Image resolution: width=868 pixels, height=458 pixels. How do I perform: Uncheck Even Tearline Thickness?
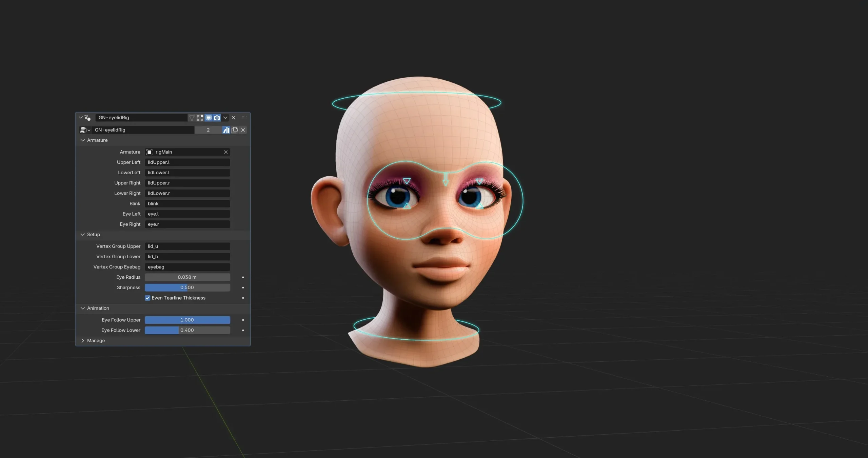[x=148, y=298]
